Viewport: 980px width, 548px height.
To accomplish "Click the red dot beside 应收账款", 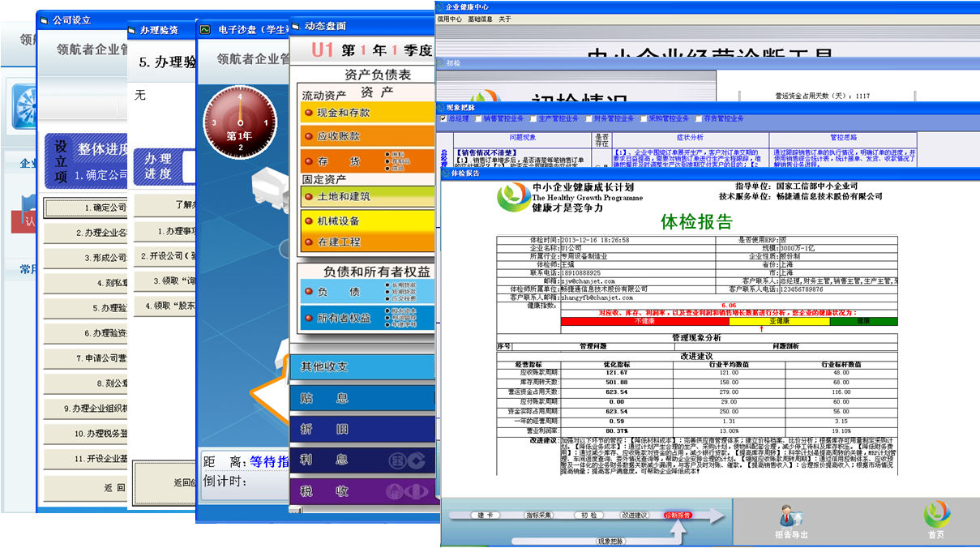I will coord(309,136).
